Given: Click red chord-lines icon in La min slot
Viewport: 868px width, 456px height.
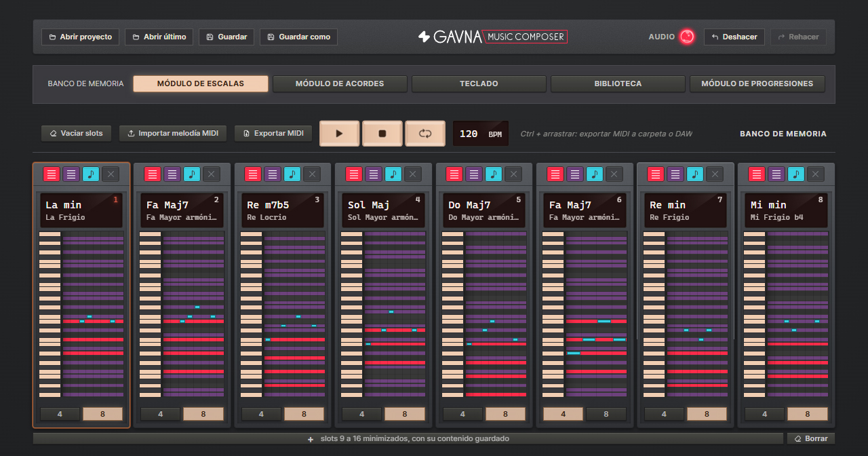Looking at the screenshot, I should 52,174.
